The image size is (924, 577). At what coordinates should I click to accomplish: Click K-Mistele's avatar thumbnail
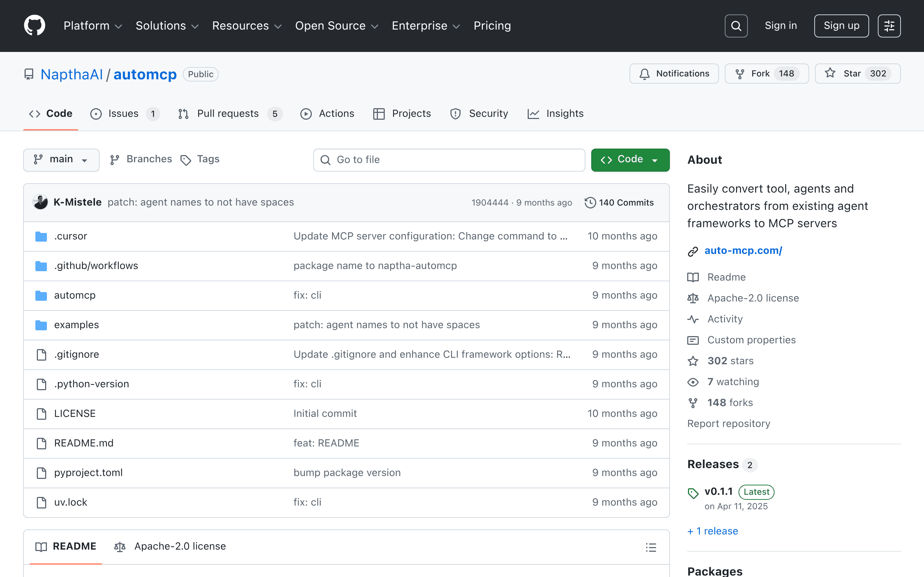40,202
